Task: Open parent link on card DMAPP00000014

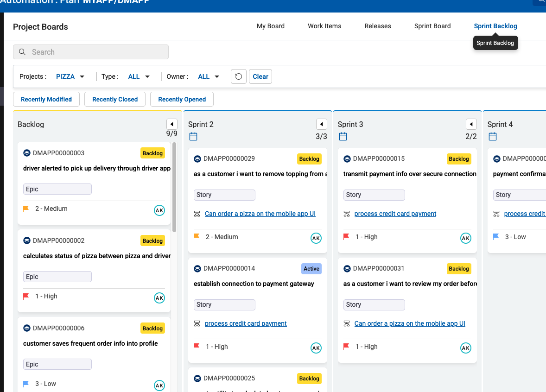Action: [246, 324]
